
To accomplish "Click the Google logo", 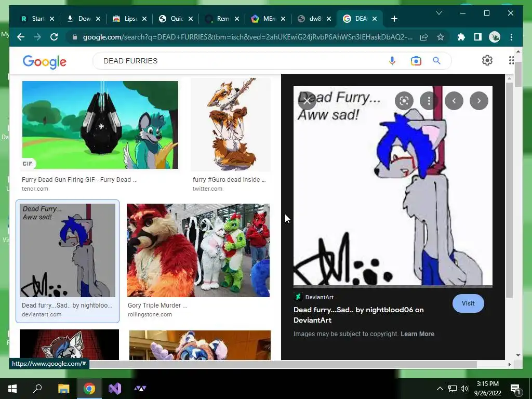I will pos(45,62).
